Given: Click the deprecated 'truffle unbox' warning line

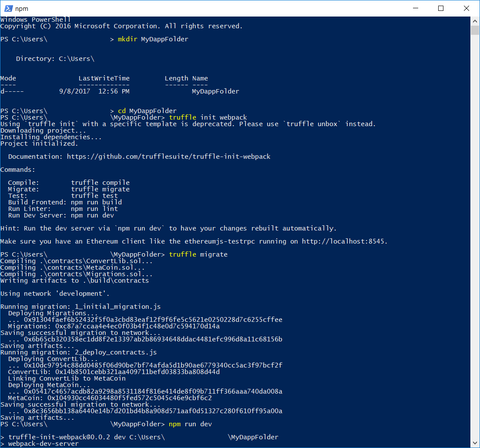Looking at the screenshot, I should pyautogui.click(x=188, y=124).
